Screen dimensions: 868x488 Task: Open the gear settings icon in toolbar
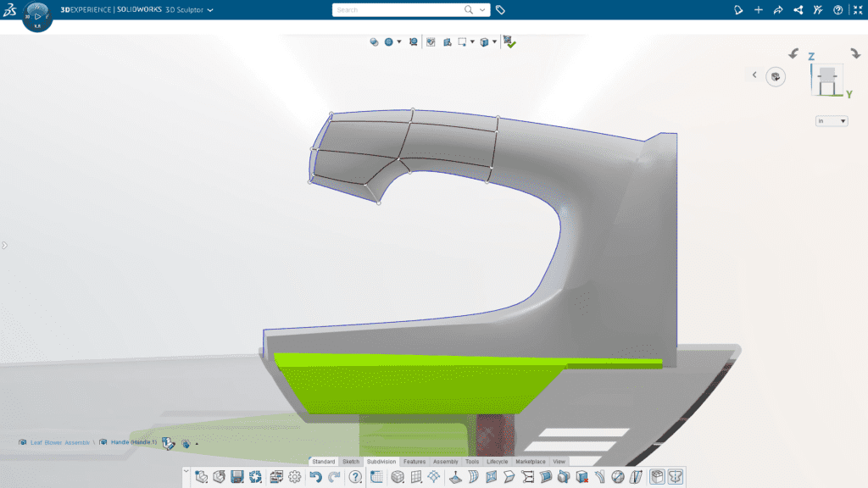click(295, 477)
